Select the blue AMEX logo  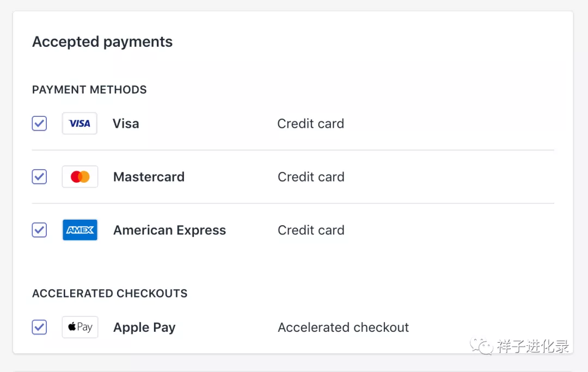click(80, 230)
